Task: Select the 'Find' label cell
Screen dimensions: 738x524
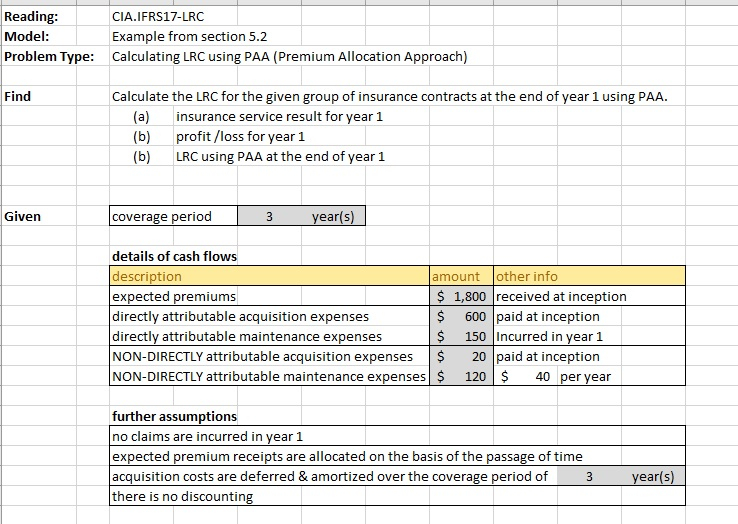Action: click(x=18, y=96)
